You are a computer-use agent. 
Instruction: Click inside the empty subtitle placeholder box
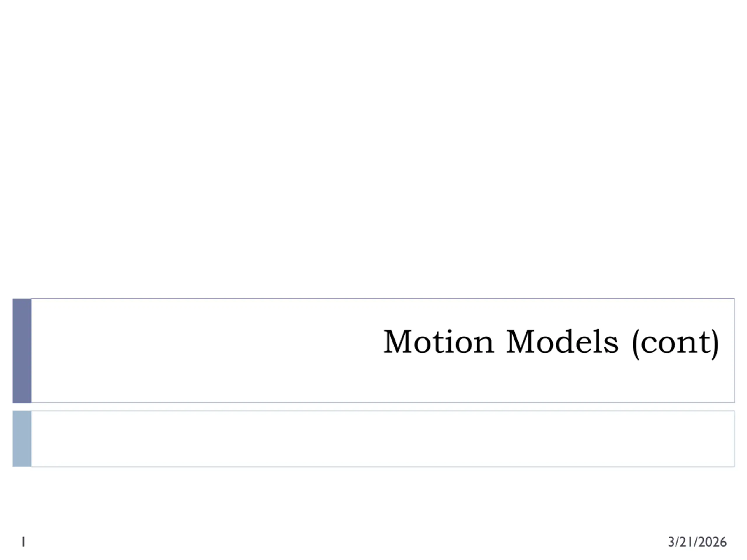click(383, 438)
